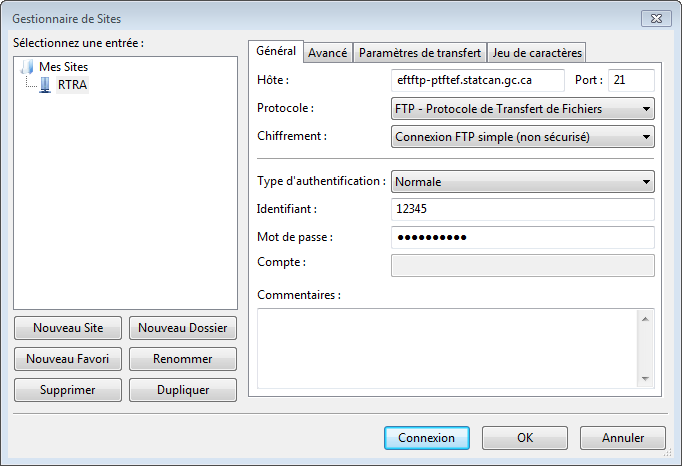
Task: Click the RTRA server icon
Action: (45, 85)
